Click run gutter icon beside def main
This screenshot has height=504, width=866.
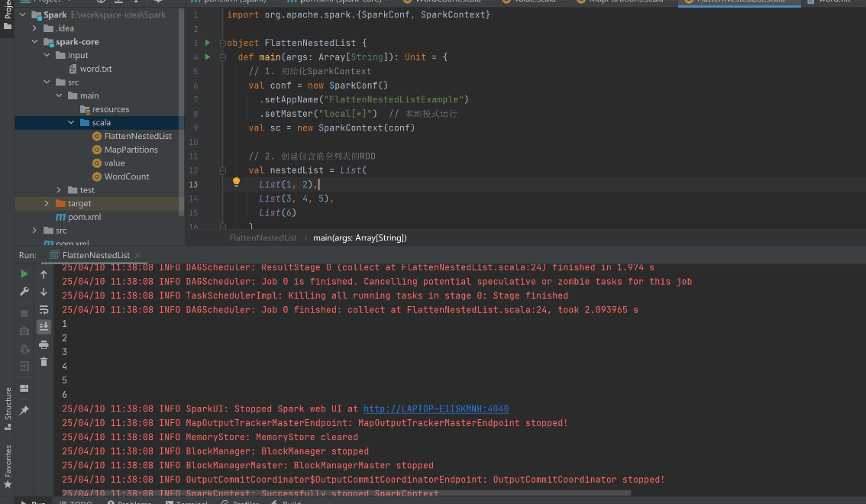pyautogui.click(x=208, y=57)
